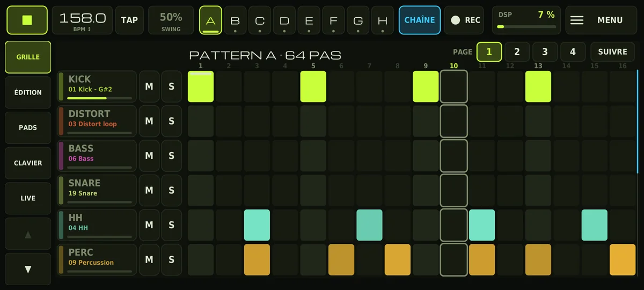Viewport: 644px width, 290px height.
Task: Open the PADS view
Action: point(28,128)
